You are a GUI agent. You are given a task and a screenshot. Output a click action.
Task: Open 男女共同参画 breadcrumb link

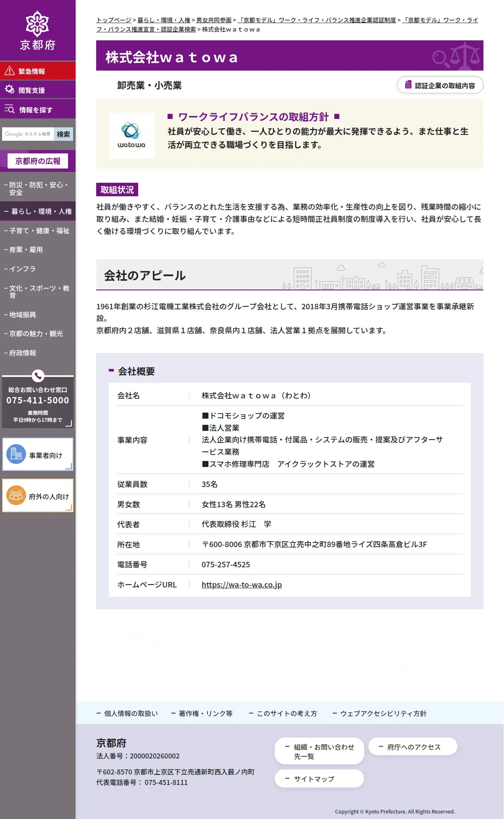click(214, 20)
